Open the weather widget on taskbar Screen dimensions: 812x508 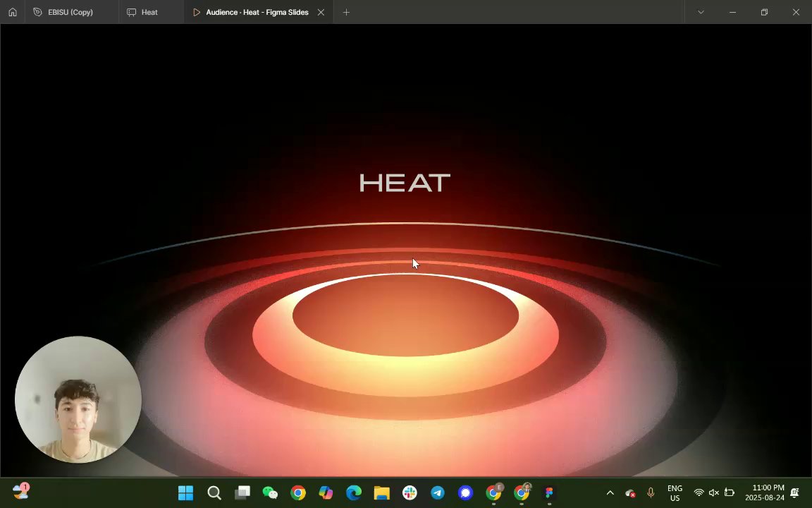point(20,491)
